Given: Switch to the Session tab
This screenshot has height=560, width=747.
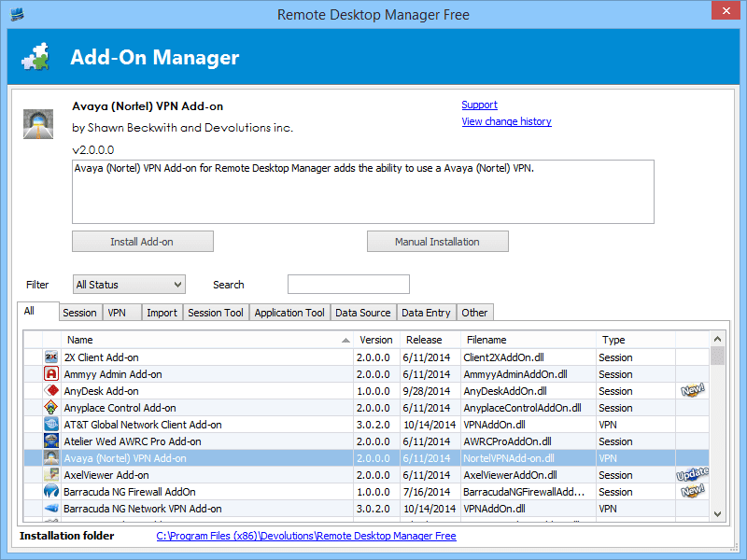Looking at the screenshot, I should click(x=79, y=313).
